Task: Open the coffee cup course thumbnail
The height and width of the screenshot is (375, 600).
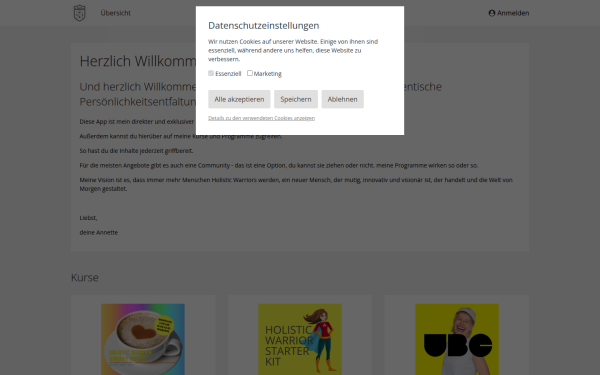Action: point(143,339)
